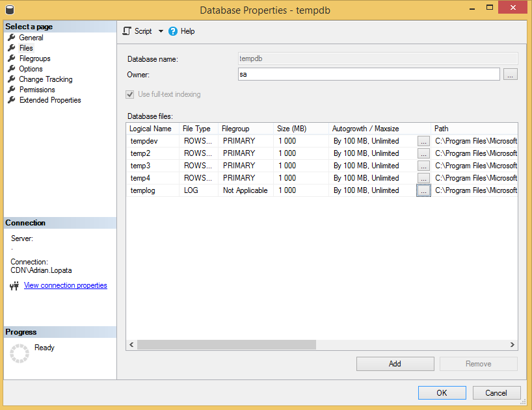Open the Script dropdown arrow
The height and width of the screenshot is (410, 532).
click(161, 31)
